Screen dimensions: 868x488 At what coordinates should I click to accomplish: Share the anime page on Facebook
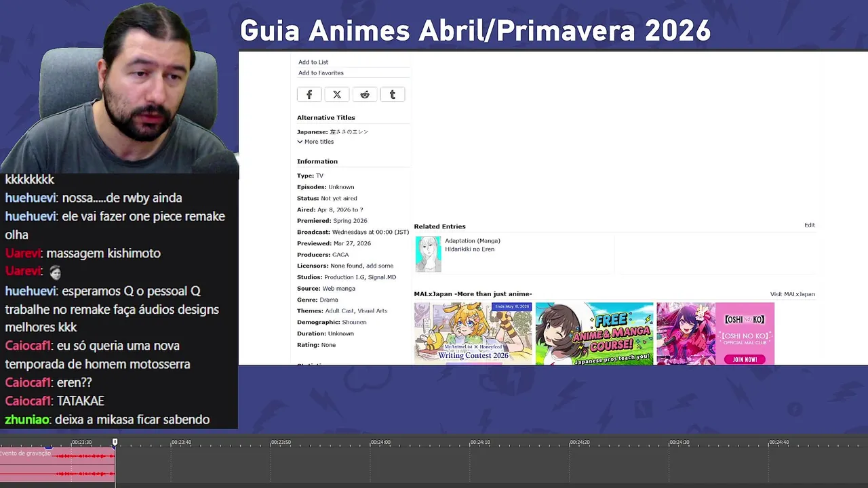click(x=309, y=95)
